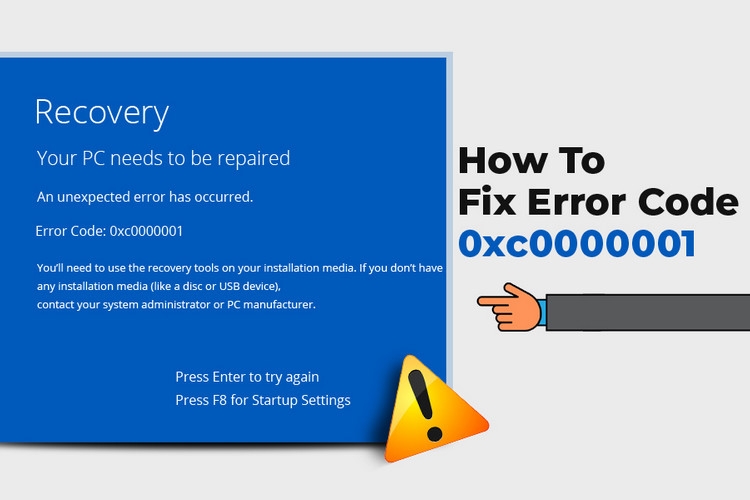The image size is (750, 500).
Task: Click the 'Error Code: 0xc0000001' line
Action: [109, 231]
